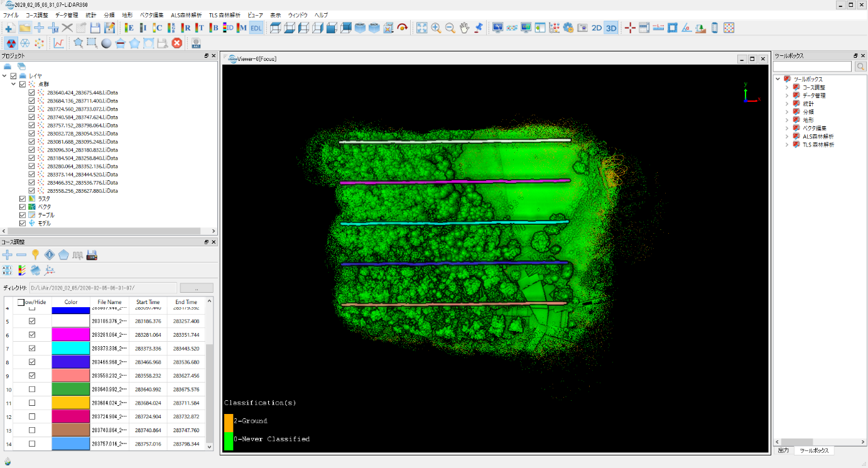Click the yellow pin icon in strip panel

point(36,254)
